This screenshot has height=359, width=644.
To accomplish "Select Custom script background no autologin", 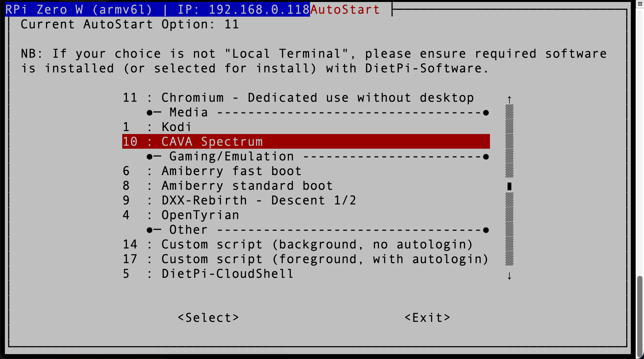I will click(x=306, y=244).
